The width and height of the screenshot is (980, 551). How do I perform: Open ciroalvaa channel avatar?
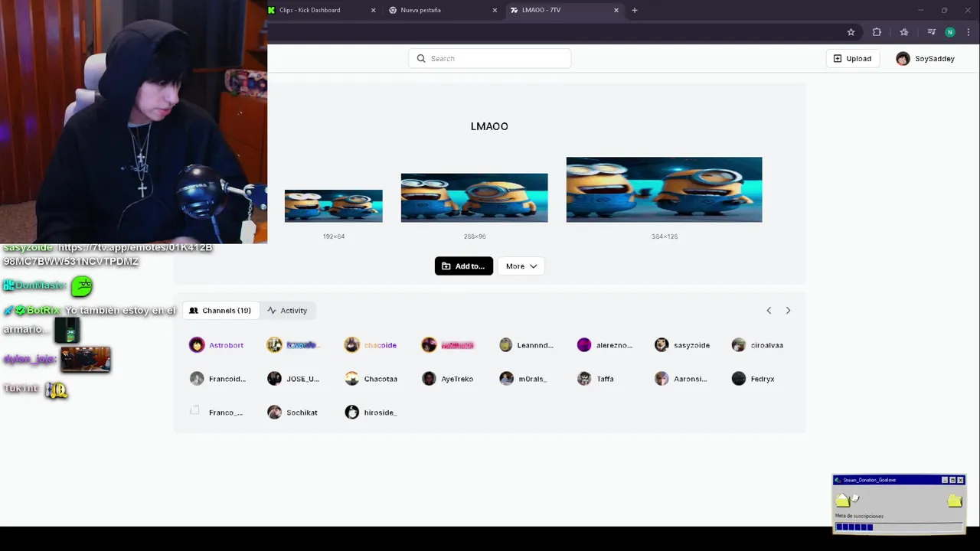pyautogui.click(x=739, y=345)
